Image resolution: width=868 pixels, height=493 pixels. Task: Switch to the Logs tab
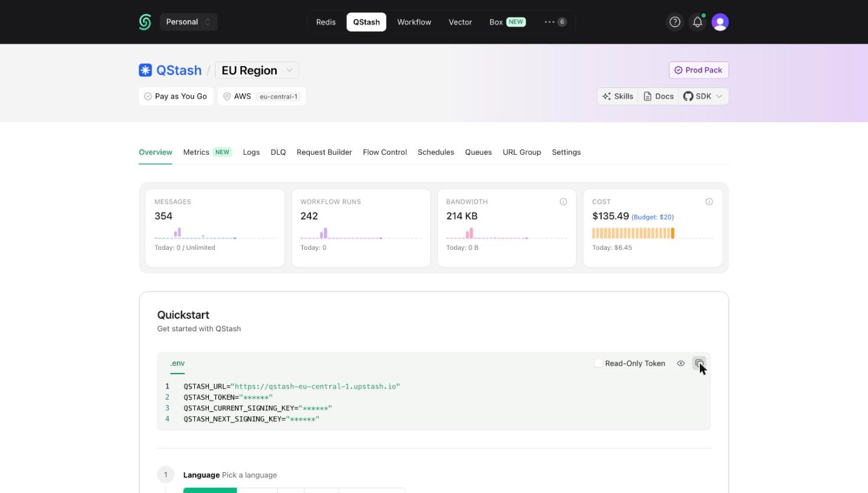tap(251, 152)
